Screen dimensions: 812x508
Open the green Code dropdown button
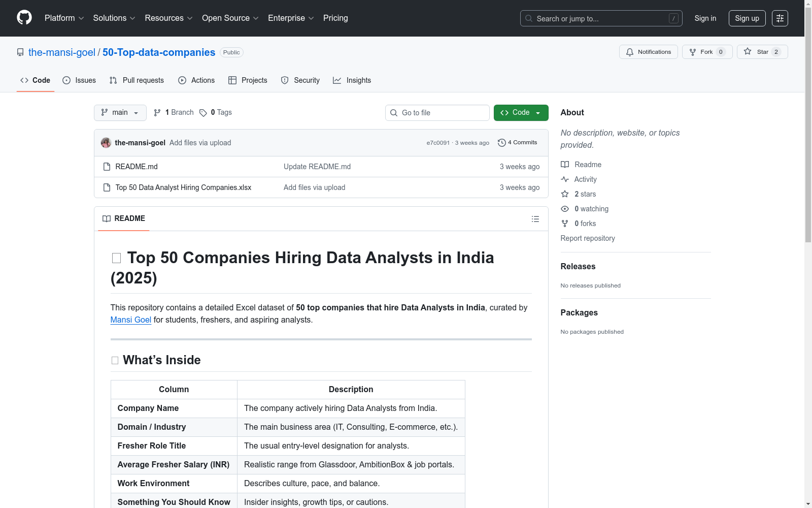point(521,113)
